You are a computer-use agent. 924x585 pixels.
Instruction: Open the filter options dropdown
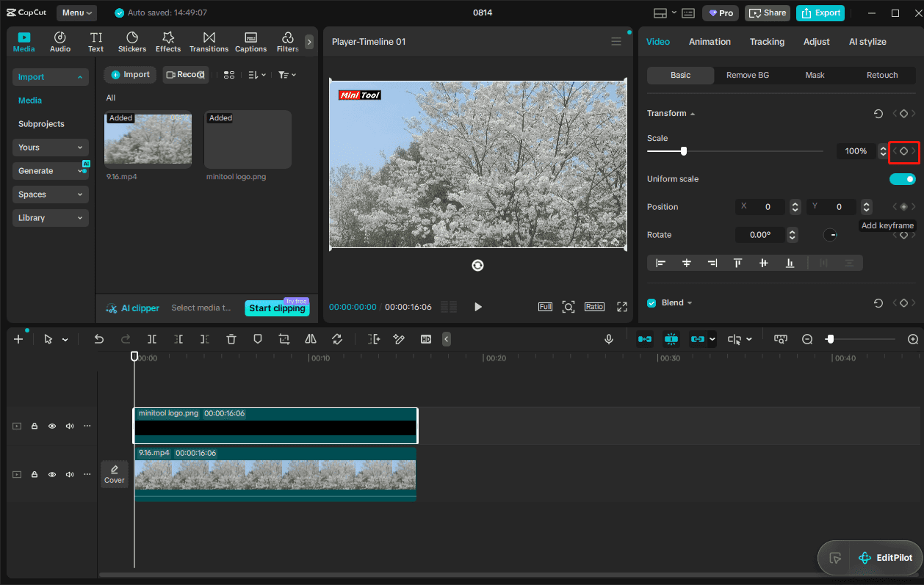click(287, 75)
